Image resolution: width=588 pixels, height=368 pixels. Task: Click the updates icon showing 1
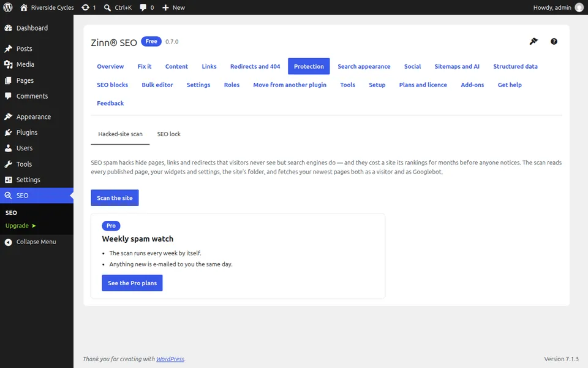coord(86,7)
